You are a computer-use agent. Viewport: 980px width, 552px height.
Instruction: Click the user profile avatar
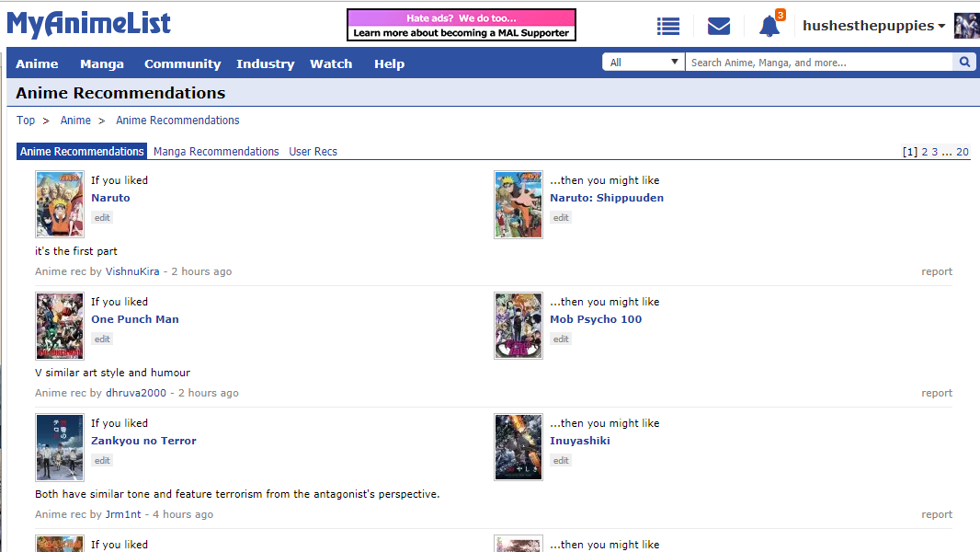[x=966, y=26]
